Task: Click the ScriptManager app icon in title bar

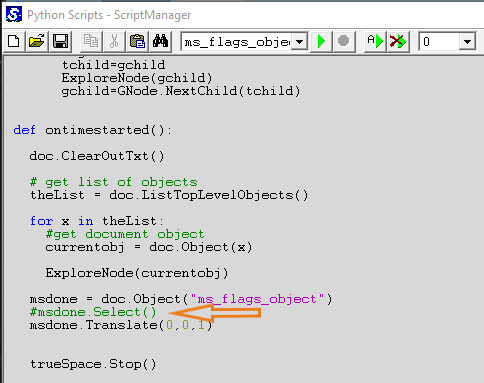Action: [14, 15]
